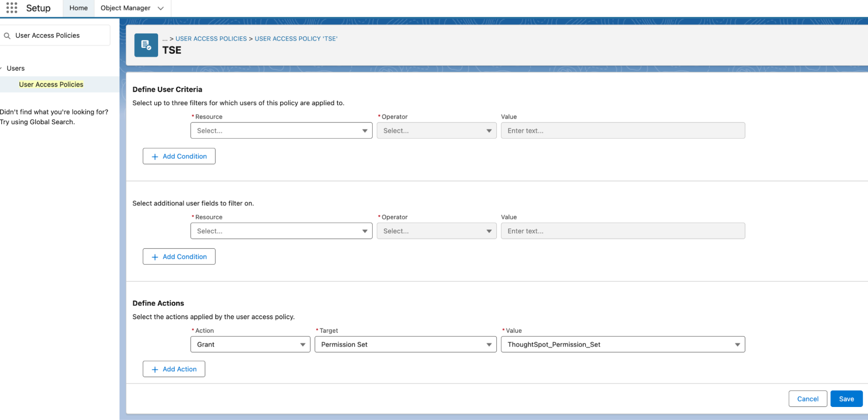Switch to the Home tab
Image resolution: width=868 pixels, height=420 pixels.
[x=78, y=8]
